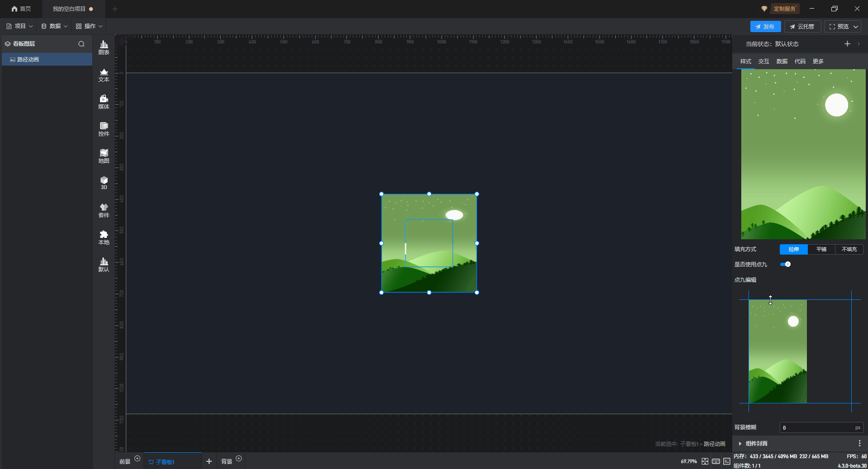
Task: Open the 3D components category
Action: click(104, 183)
